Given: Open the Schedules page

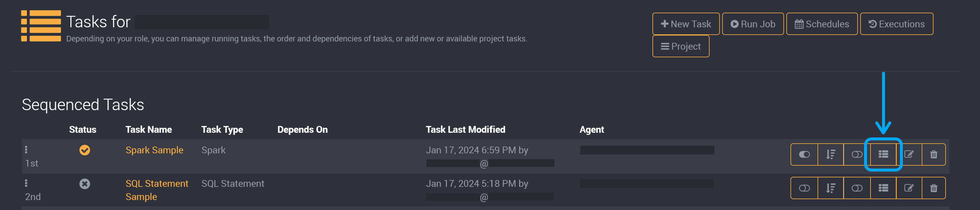Looking at the screenshot, I should [822, 24].
